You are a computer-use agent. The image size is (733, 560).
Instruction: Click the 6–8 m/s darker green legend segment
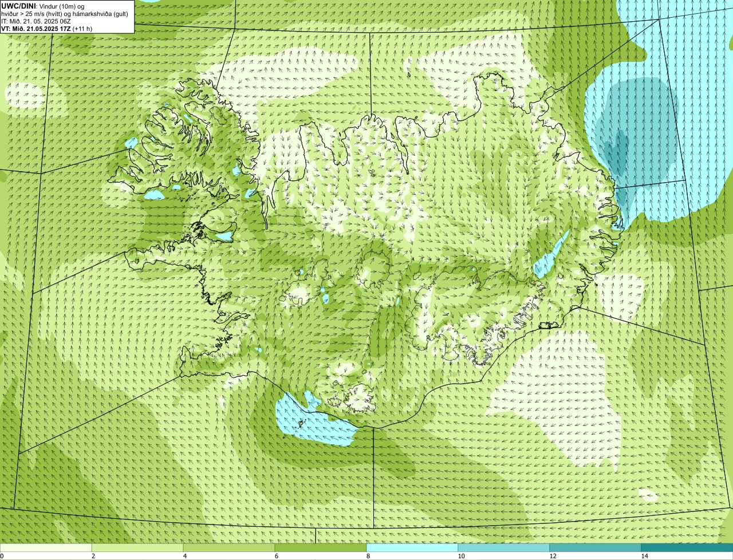321,547
